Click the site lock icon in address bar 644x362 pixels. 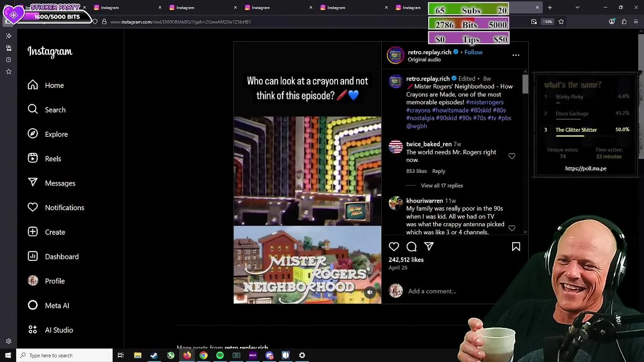104,22
